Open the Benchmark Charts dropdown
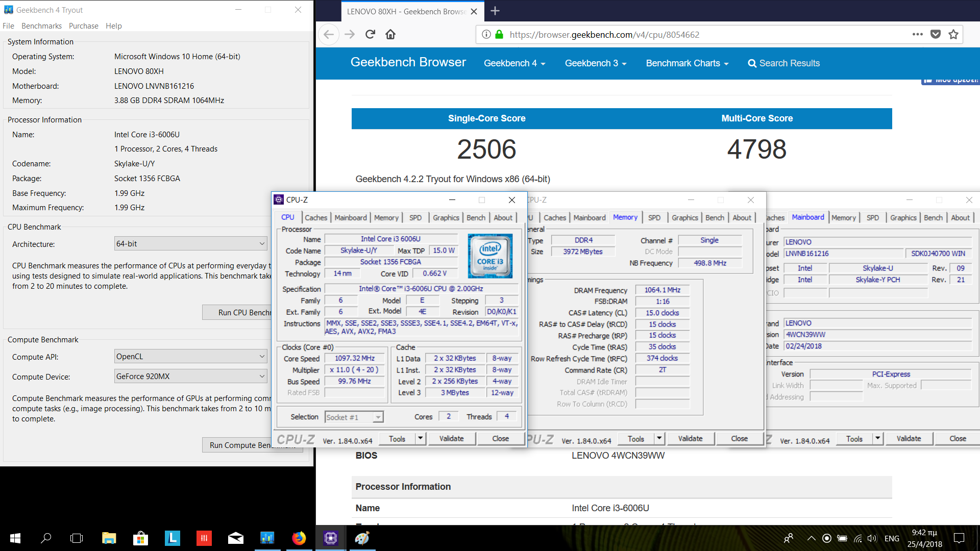980x551 pixels. pyautogui.click(x=687, y=63)
